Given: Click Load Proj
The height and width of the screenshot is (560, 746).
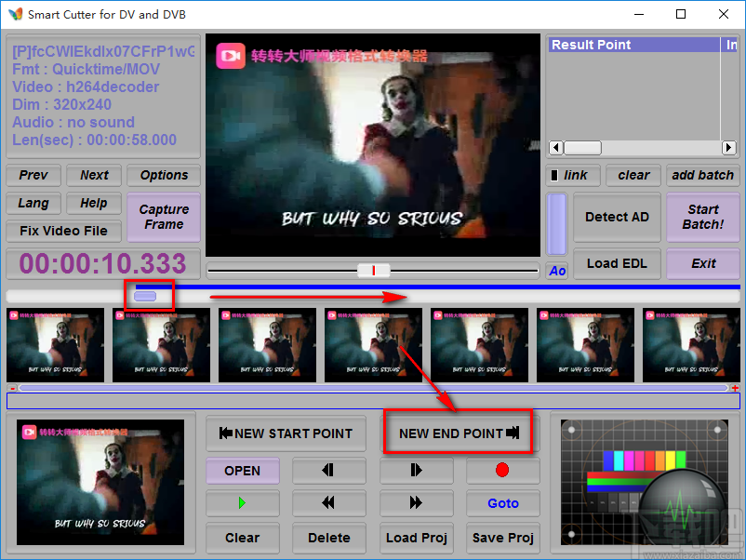Looking at the screenshot, I should click(x=417, y=538).
